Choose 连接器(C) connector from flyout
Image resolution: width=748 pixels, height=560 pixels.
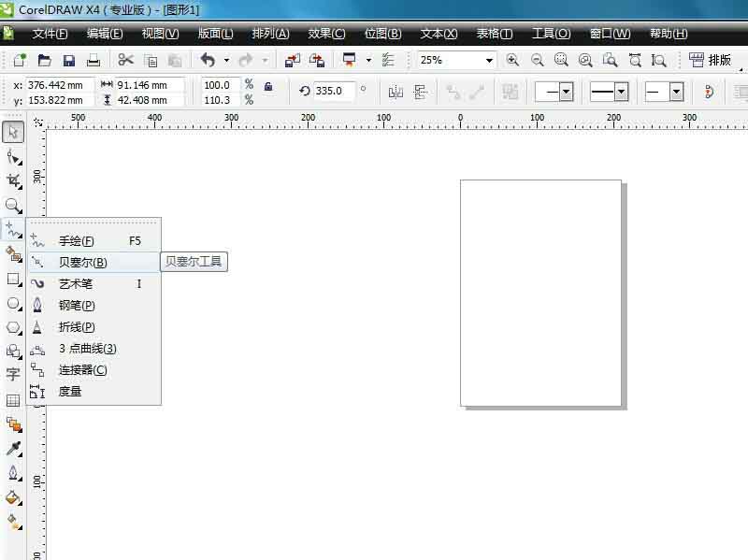(94, 370)
